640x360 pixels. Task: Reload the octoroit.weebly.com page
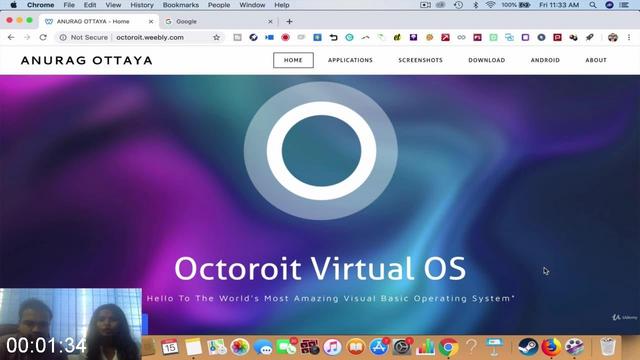pos(43,37)
